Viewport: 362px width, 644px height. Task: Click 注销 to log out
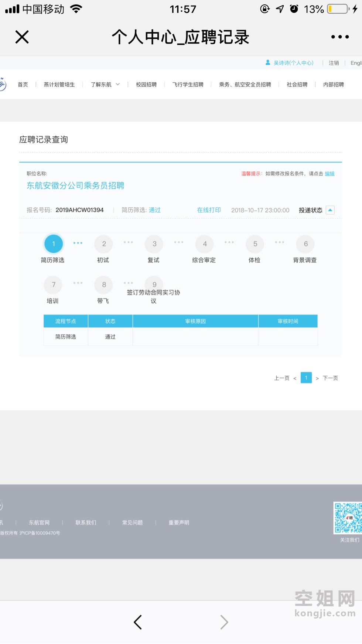334,63
